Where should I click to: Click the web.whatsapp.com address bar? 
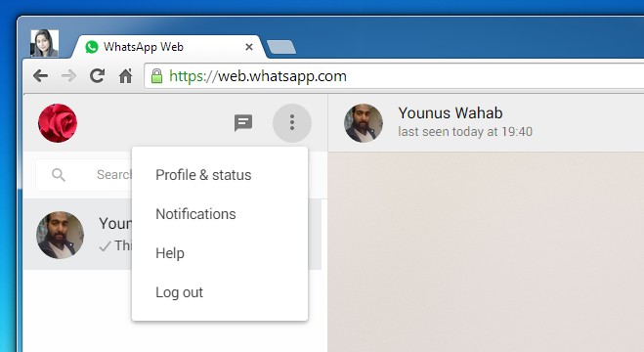394,76
